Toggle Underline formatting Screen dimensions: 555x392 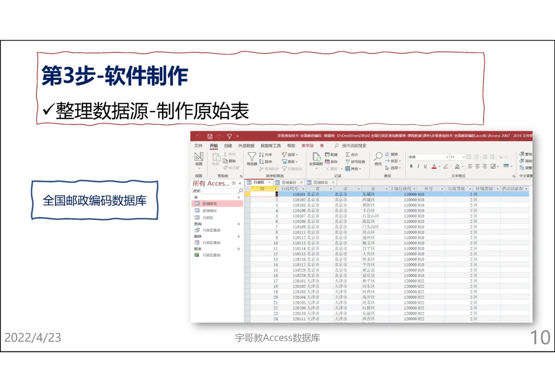point(425,166)
